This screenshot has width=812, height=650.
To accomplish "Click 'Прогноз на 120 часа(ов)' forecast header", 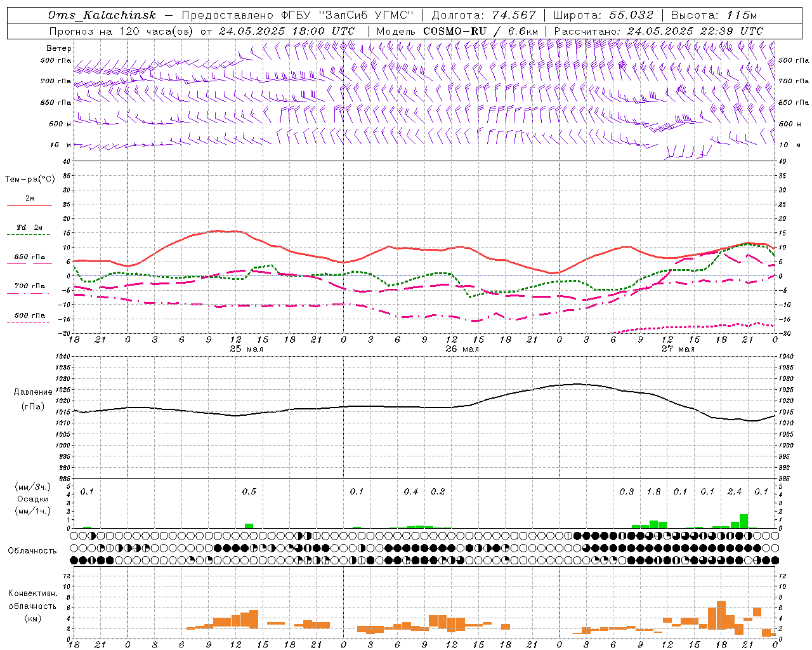I will (122, 31).
